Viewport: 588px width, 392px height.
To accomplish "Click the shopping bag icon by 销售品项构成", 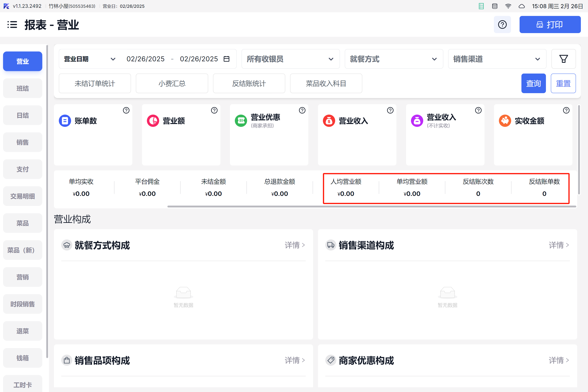I will (67, 360).
